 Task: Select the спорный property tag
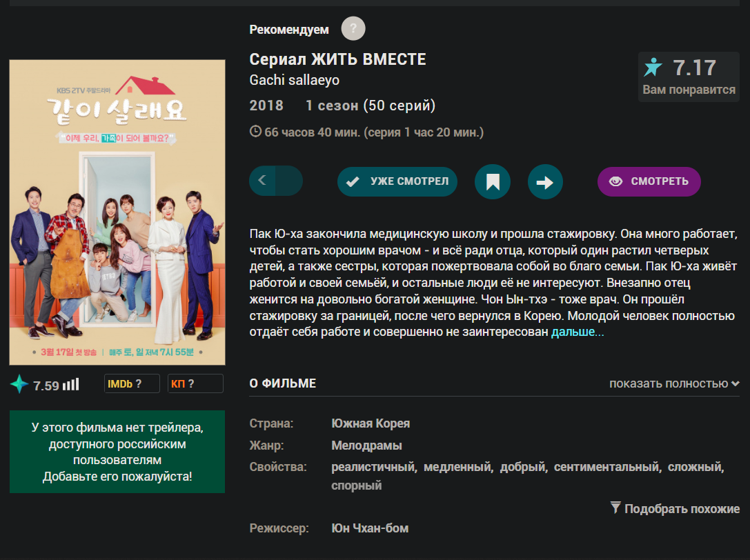point(356,486)
